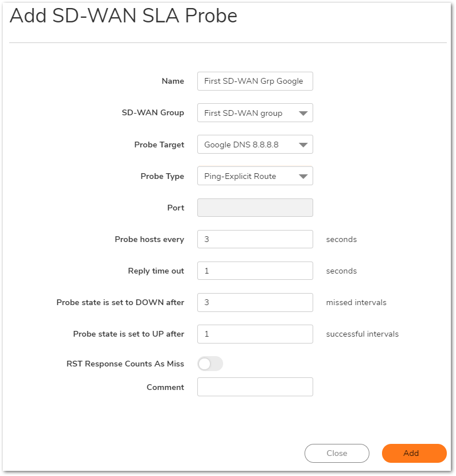Click the Comment label
Viewport: 456px width, 476px height.
(165, 387)
